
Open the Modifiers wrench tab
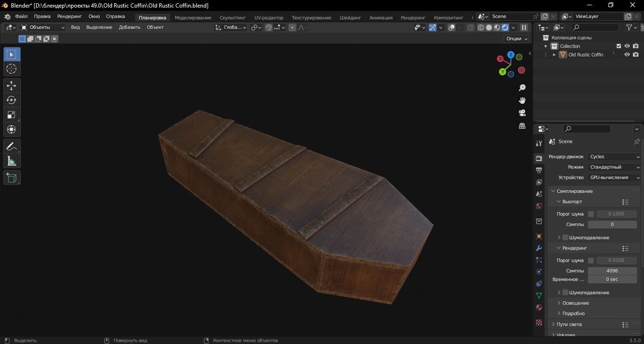tap(539, 248)
